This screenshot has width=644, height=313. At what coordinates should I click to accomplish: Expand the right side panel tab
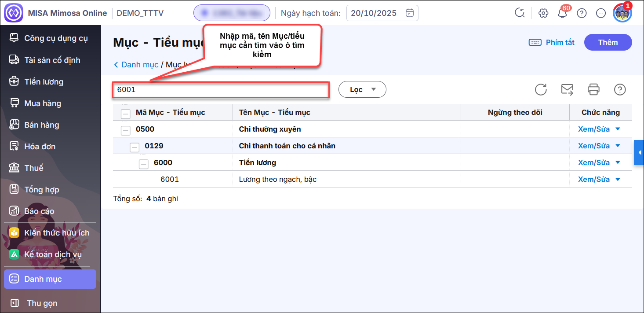click(639, 152)
